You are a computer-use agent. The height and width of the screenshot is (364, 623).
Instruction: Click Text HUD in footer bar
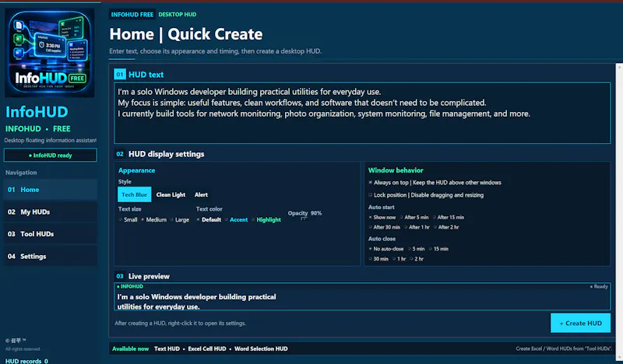click(167, 348)
